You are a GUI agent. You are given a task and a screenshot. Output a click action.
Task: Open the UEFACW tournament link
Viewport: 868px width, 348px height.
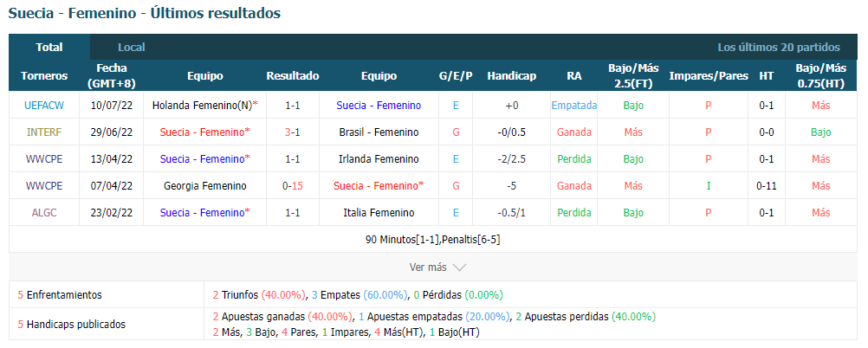pyautogui.click(x=43, y=105)
